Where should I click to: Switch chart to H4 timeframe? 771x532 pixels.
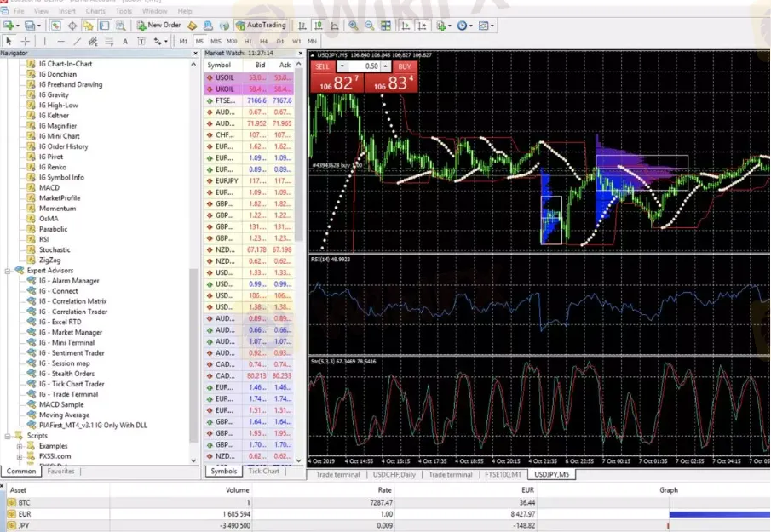[x=264, y=41]
